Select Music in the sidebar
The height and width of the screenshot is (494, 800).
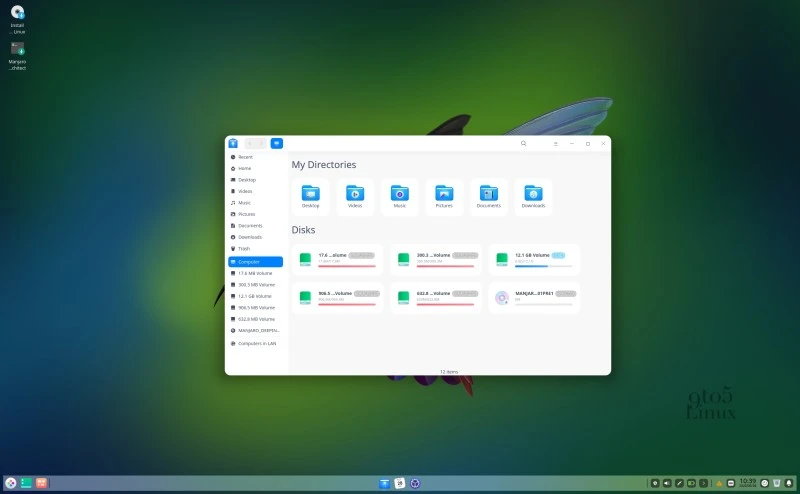[255, 203]
